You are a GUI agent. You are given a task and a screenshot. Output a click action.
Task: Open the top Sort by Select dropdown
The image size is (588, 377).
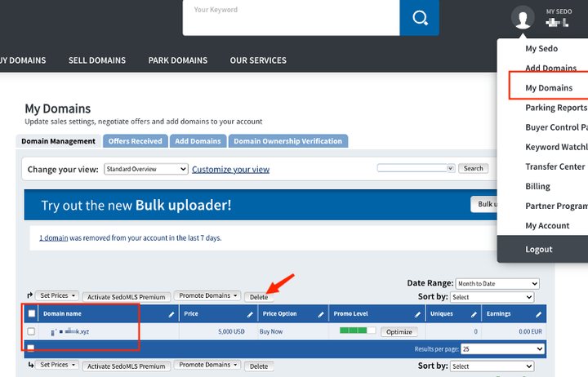492,297
